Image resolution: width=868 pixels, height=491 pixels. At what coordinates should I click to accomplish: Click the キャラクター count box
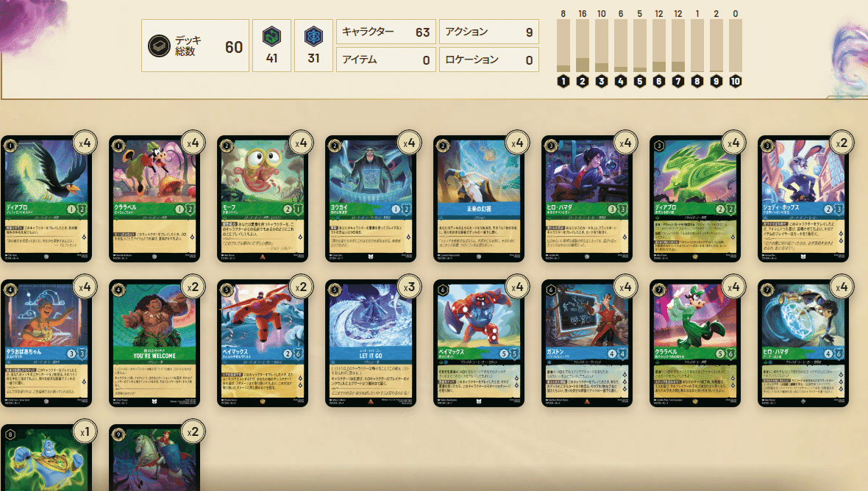pos(386,32)
